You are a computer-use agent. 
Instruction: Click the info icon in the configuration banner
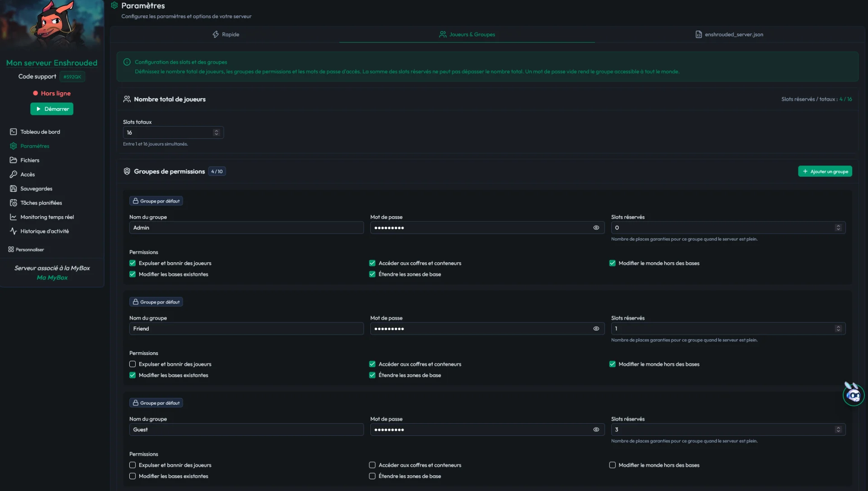(x=127, y=62)
